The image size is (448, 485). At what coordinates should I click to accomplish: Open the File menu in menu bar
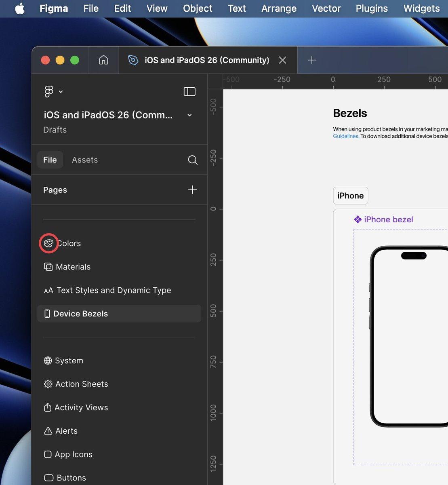[x=91, y=8]
